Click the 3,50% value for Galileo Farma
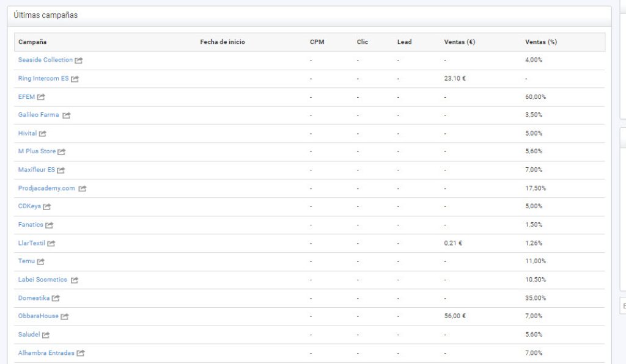 click(x=534, y=115)
